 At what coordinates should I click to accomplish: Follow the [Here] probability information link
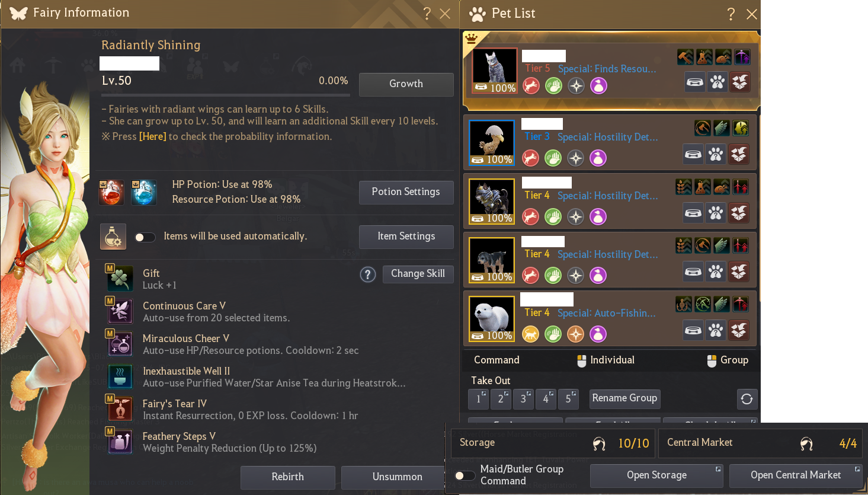[x=152, y=136]
